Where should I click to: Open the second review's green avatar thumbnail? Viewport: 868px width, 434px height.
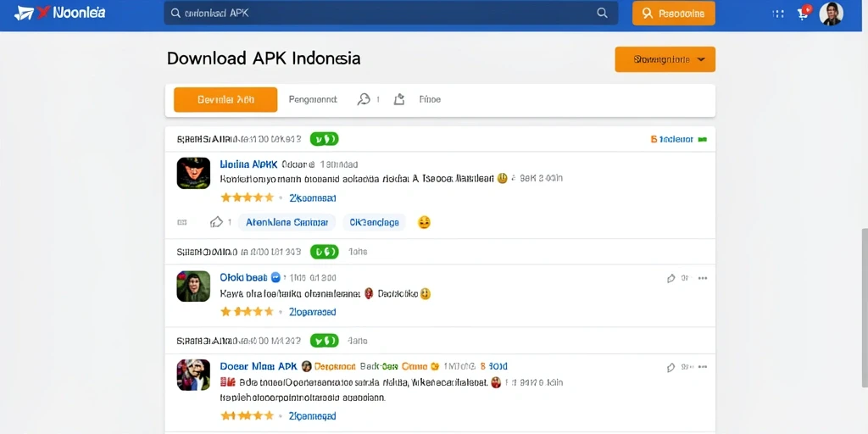coord(193,287)
